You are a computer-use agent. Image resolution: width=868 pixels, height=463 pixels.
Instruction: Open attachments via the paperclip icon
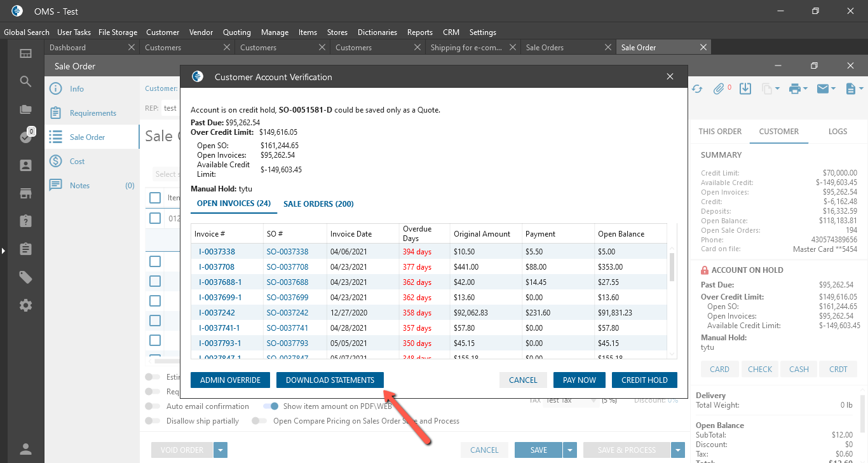point(719,89)
